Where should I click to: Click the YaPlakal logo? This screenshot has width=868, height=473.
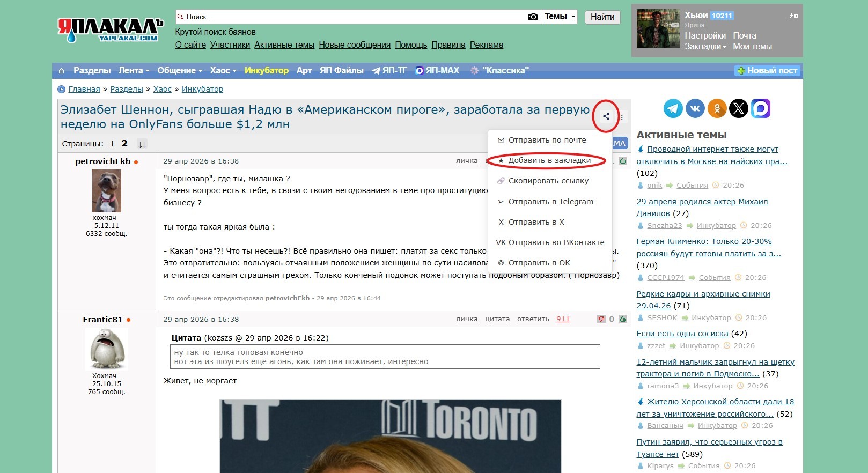click(111, 30)
